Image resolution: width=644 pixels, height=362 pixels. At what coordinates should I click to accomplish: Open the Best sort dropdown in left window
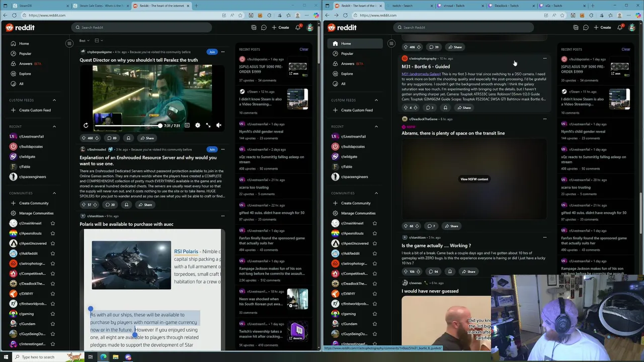85,41
